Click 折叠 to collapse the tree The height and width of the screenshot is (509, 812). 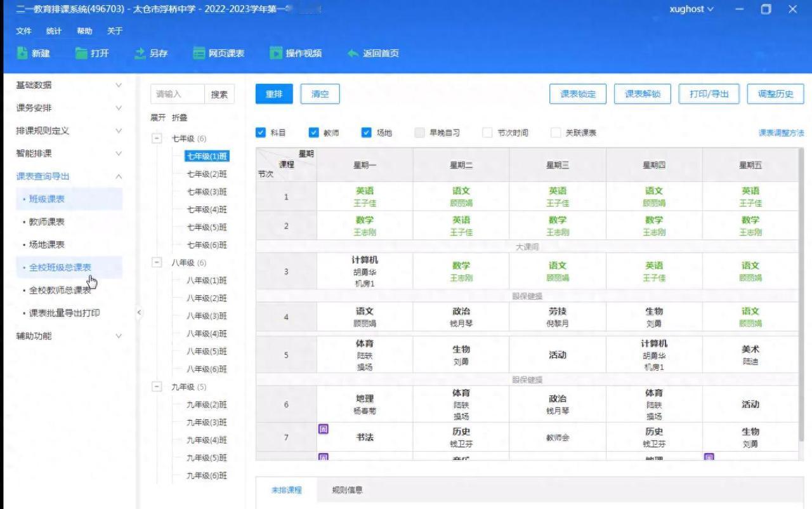tap(180, 117)
